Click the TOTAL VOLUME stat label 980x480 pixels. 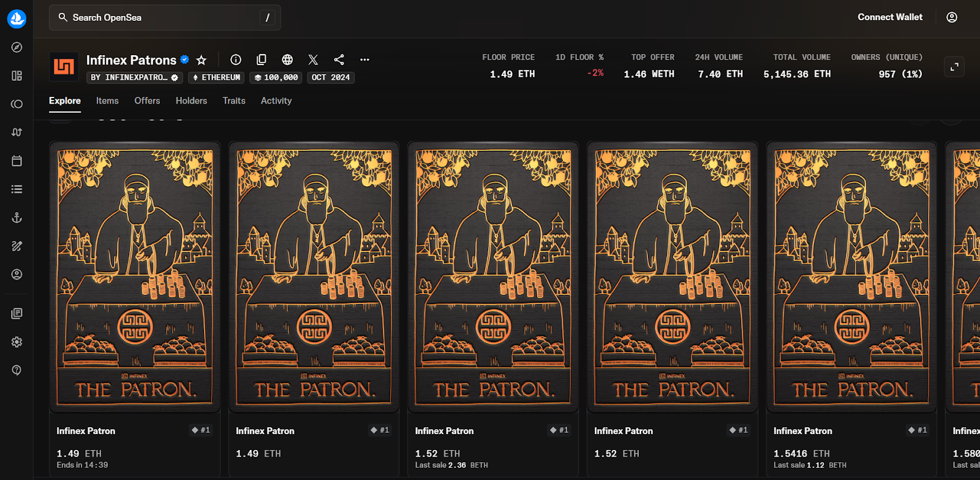(x=802, y=57)
